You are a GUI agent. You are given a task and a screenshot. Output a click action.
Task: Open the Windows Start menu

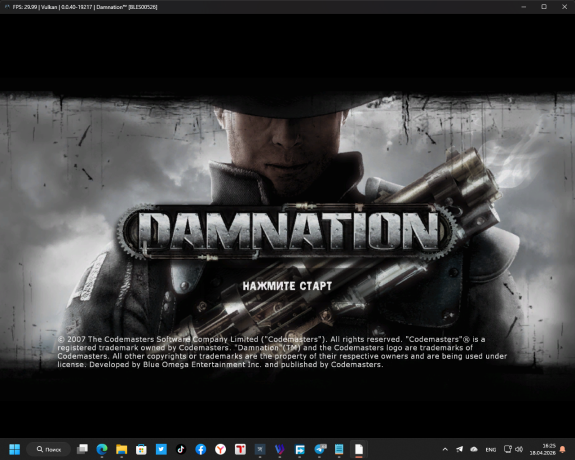[x=15, y=449]
